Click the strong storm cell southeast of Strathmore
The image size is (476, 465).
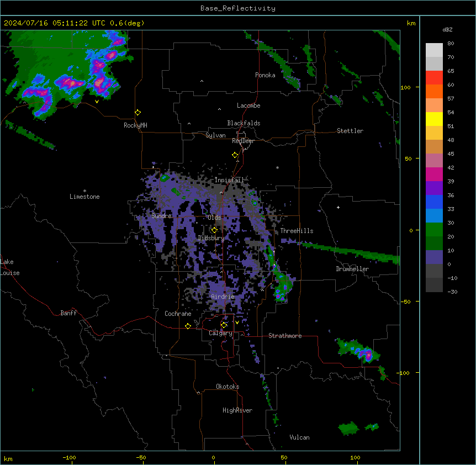tap(368, 354)
